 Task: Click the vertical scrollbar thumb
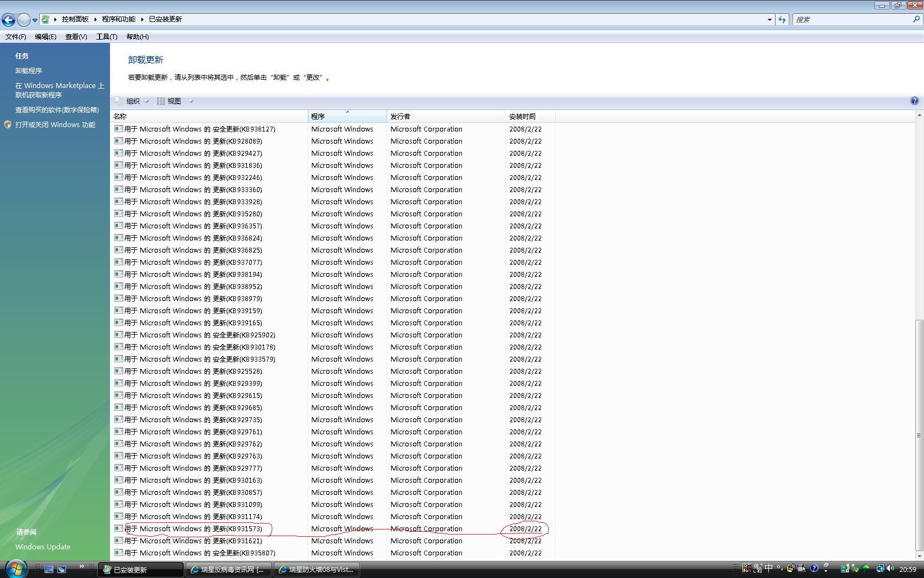[919, 435]
